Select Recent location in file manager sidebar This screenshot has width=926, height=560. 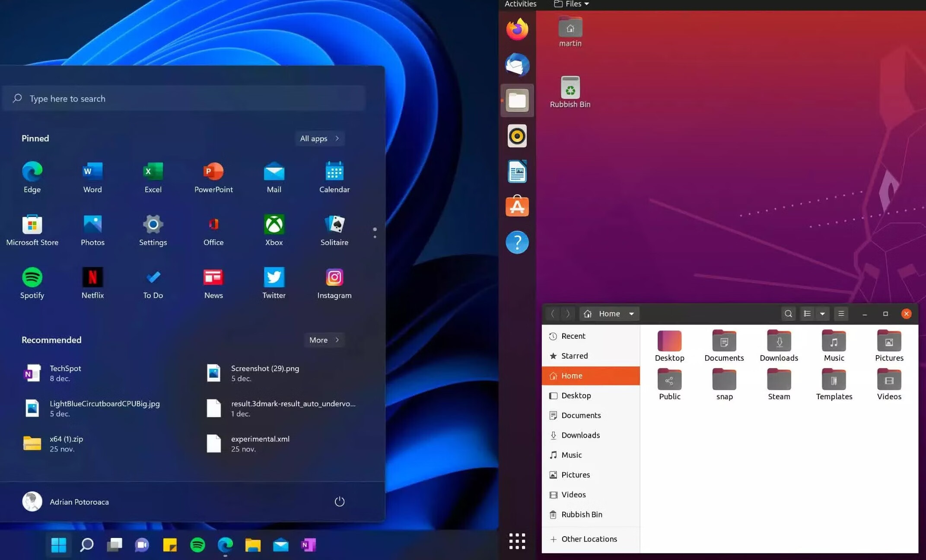coord(573,336)
